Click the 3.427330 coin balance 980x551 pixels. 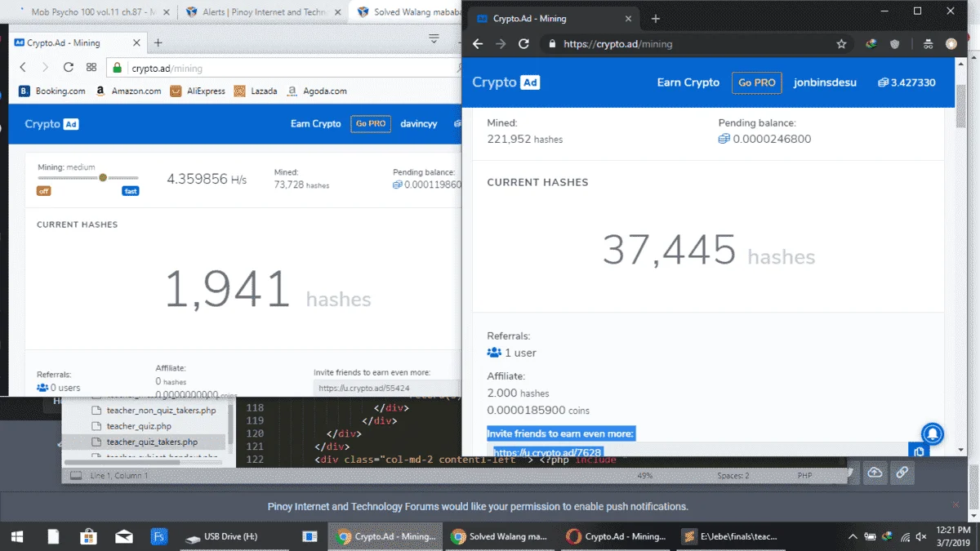(906, 82)
